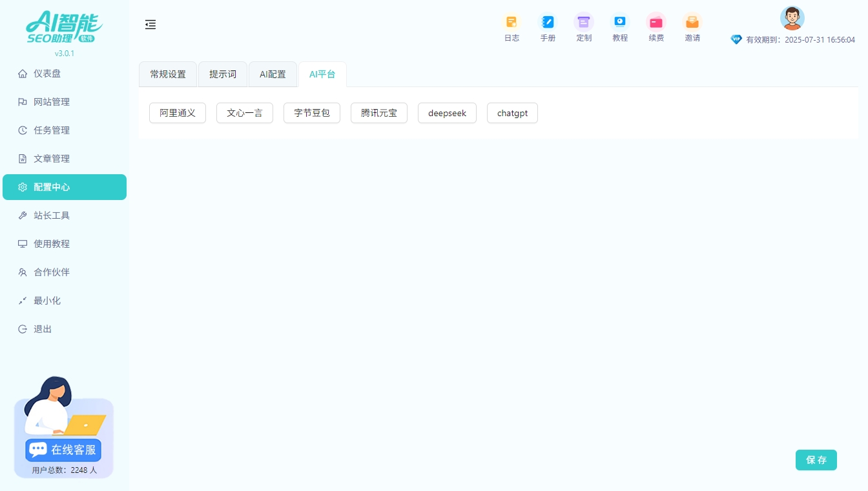Image resolution: width=868 pixels, height=491 pixels.
Task: Click the VIP diamond icon
Action: click(736, 39)
